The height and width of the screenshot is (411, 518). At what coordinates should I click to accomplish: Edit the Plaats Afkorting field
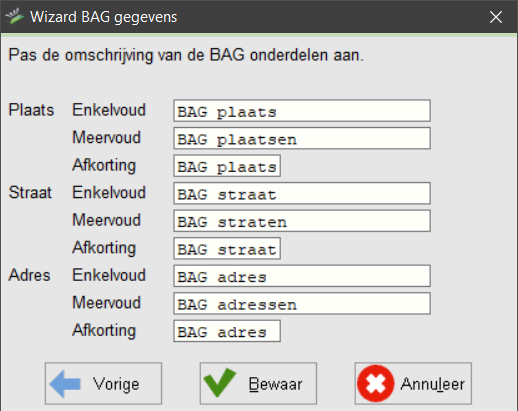[227, 166]
